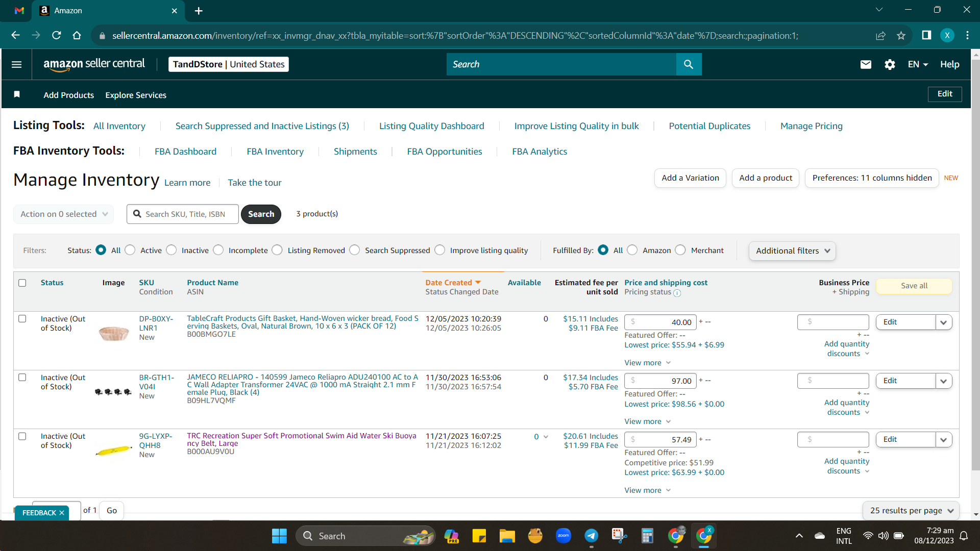
Task: Edit the 40.00 price field for TableCraft
Action: click(660, 322)
